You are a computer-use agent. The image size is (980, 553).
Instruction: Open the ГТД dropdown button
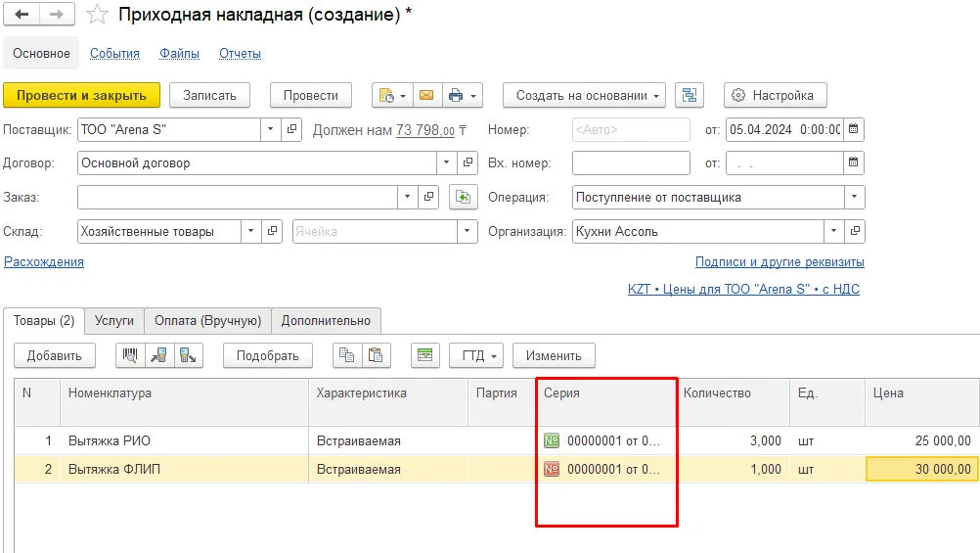[x=476, y=355]
